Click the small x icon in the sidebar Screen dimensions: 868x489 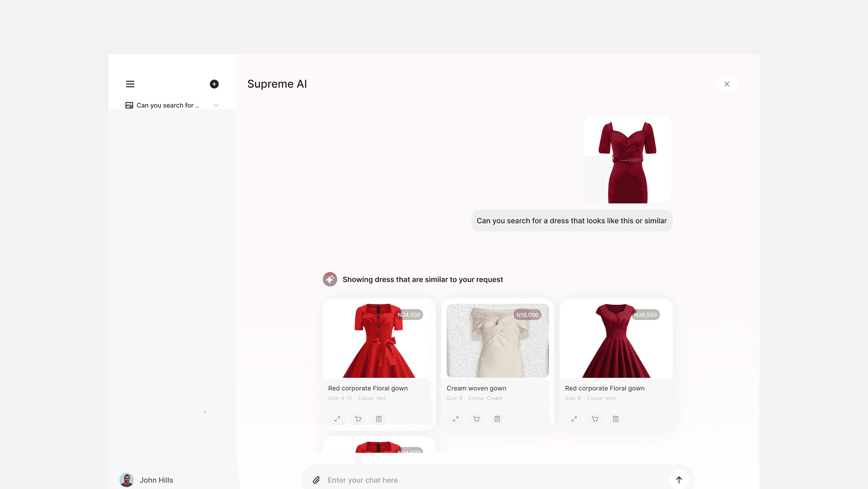tap(205, 412)
